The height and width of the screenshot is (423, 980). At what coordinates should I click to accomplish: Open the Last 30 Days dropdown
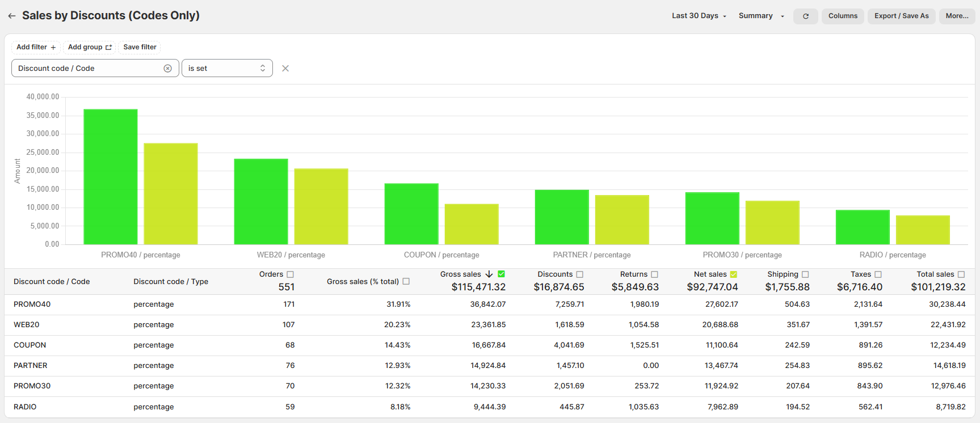click(x=699, y=16)
